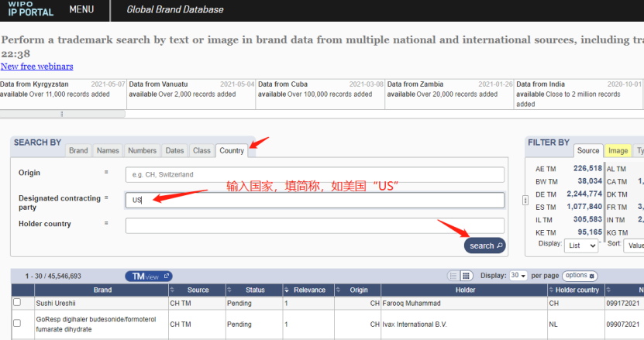Open the Display List dropdown in filter
The width and height of the screenshot is (644, 340).
point(582,246)
